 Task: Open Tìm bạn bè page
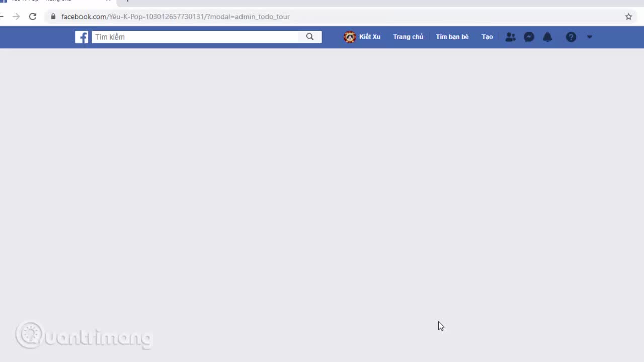coord(452,37)
